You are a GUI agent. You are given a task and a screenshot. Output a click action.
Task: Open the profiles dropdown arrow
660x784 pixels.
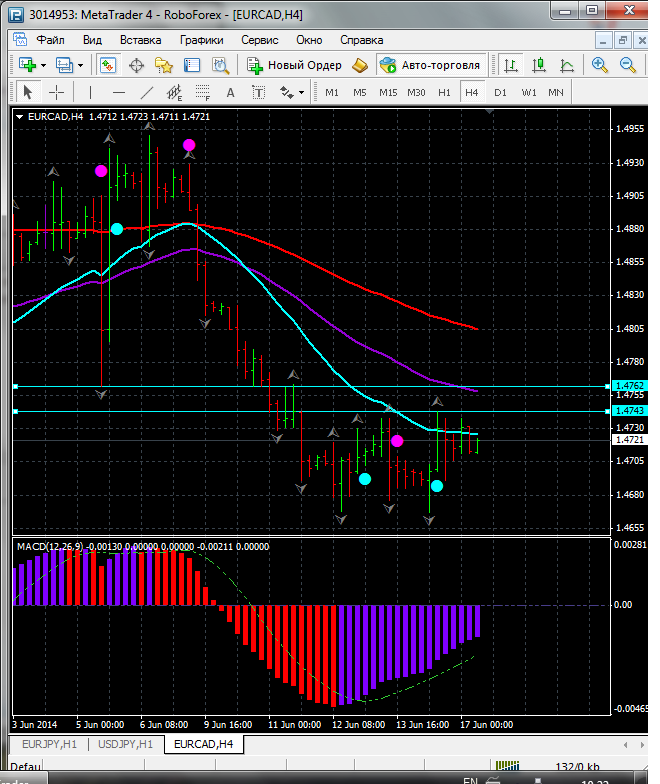click(x=81, y=65)
